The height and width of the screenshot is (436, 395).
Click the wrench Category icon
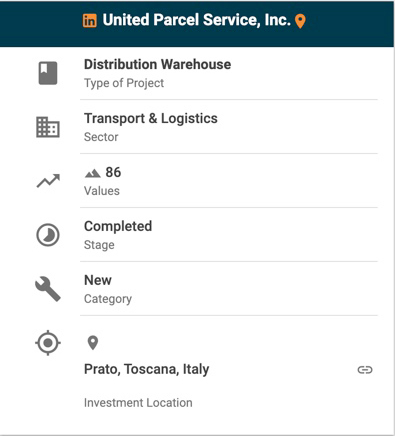(48, 289)
